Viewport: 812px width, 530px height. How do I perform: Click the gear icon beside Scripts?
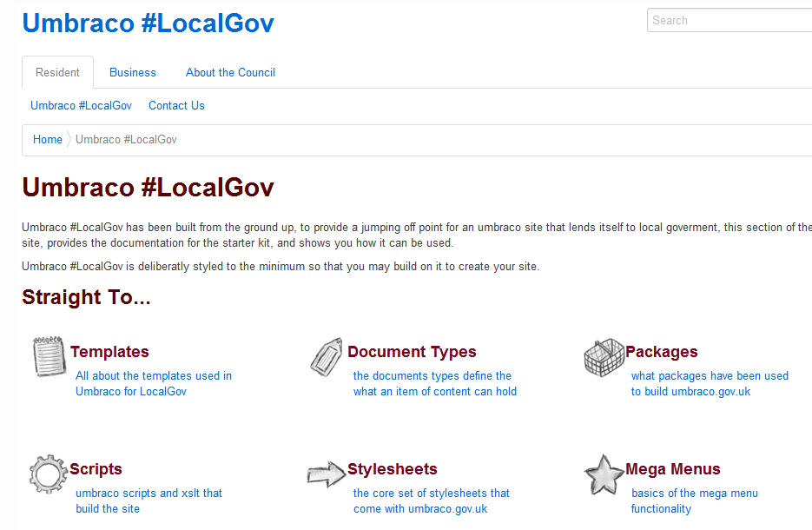[49, 474]
